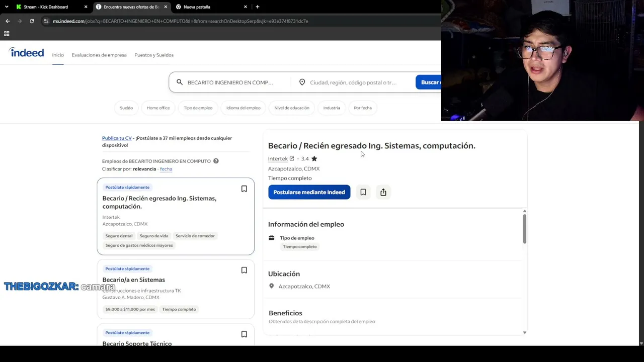
Task: Open the Inicio navigation item
Action: tap(58, 55)
